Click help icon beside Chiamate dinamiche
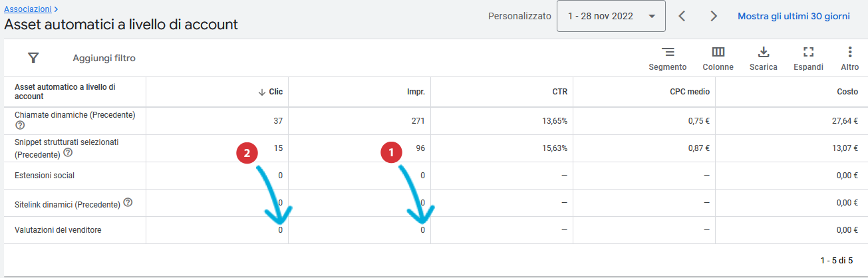 point(20,125)
